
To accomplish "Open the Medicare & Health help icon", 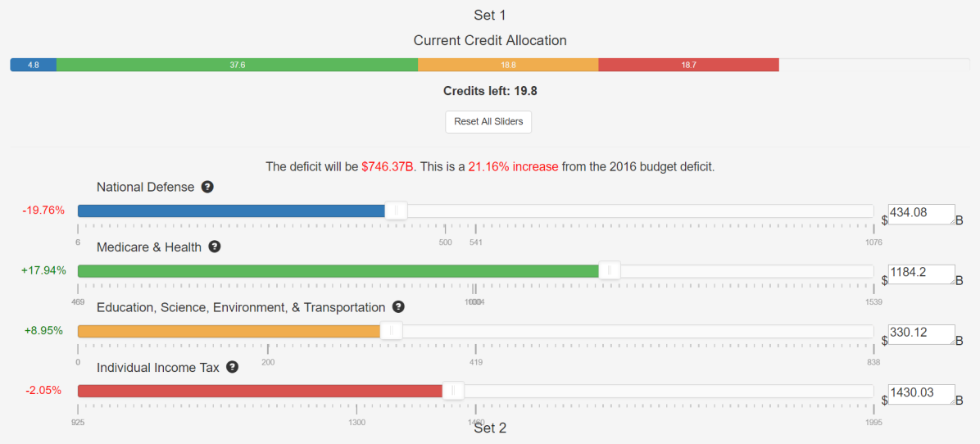I will coord(215,247).
